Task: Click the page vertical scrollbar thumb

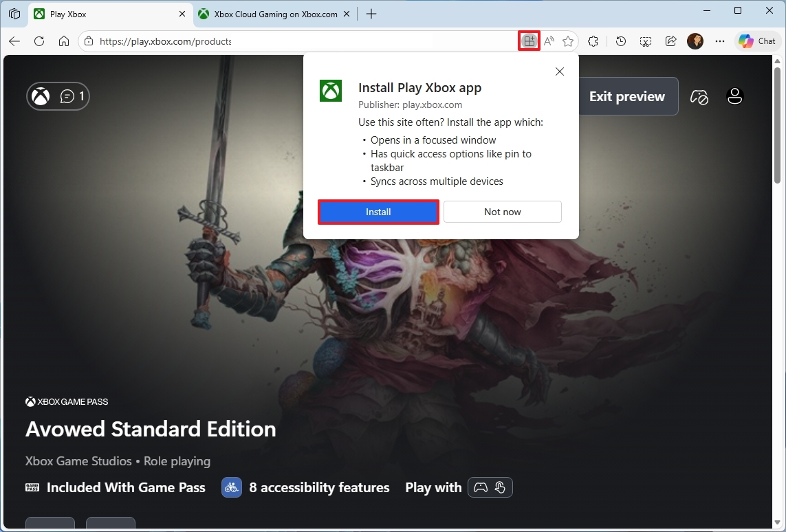Action: click(778, 124)
